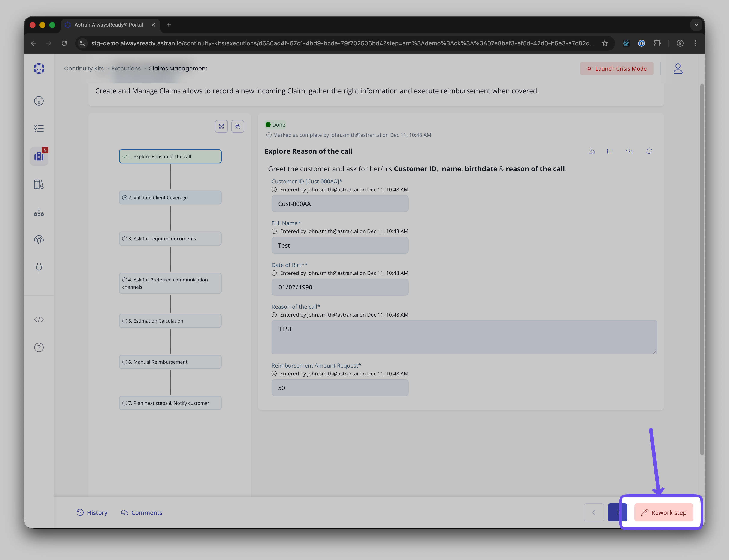This screenshot has width=729, height=560.
Task: Open the library books icon in the sidebar
Action: (39, 184)
